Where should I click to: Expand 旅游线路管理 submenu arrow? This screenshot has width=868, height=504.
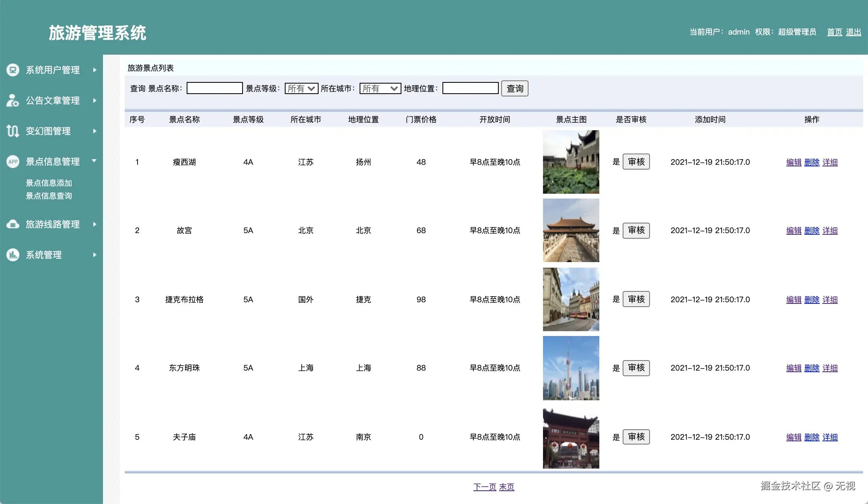click(95, 224)
